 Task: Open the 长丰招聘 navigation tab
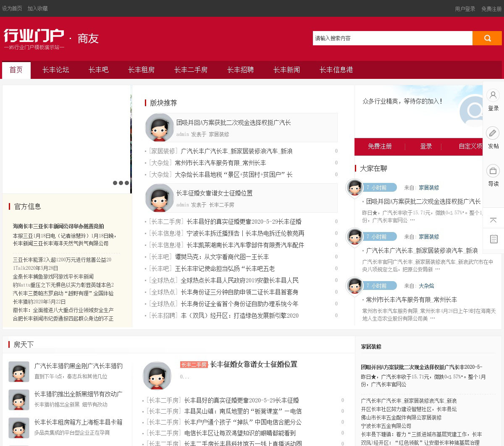point(240,70)
